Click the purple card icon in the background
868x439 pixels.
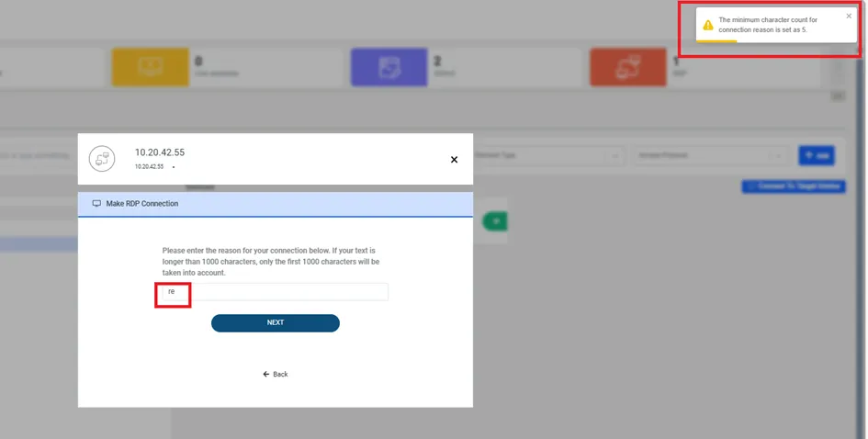tap(389, 67)
